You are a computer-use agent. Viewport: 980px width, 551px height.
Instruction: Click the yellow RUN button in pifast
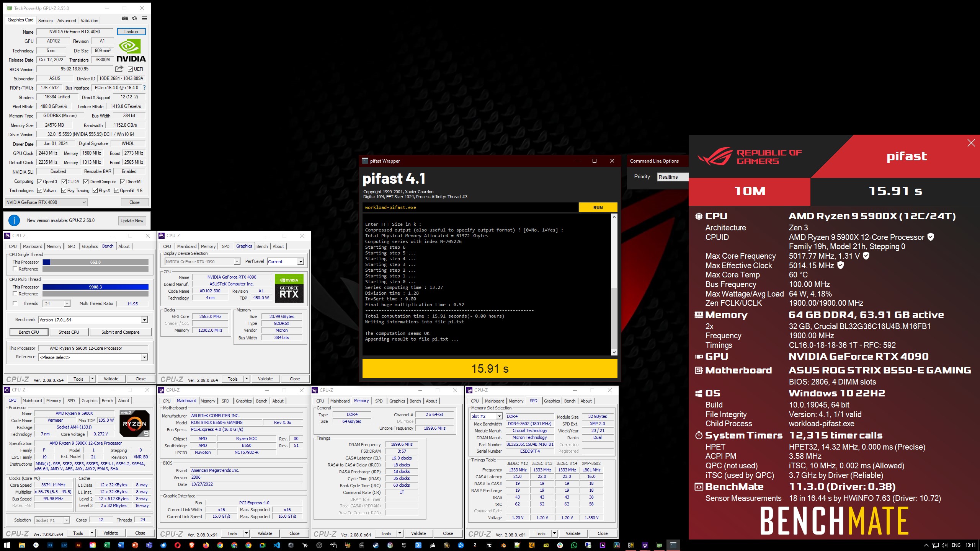pos(598,207)
